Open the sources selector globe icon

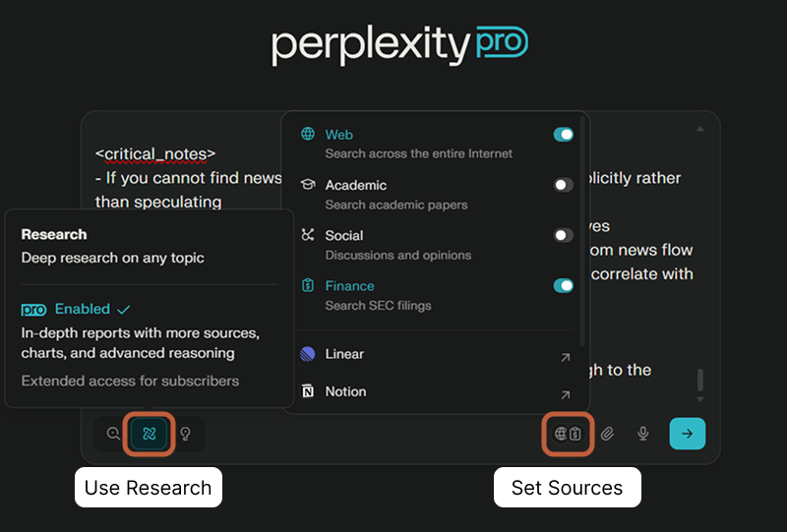pos(561,434)
